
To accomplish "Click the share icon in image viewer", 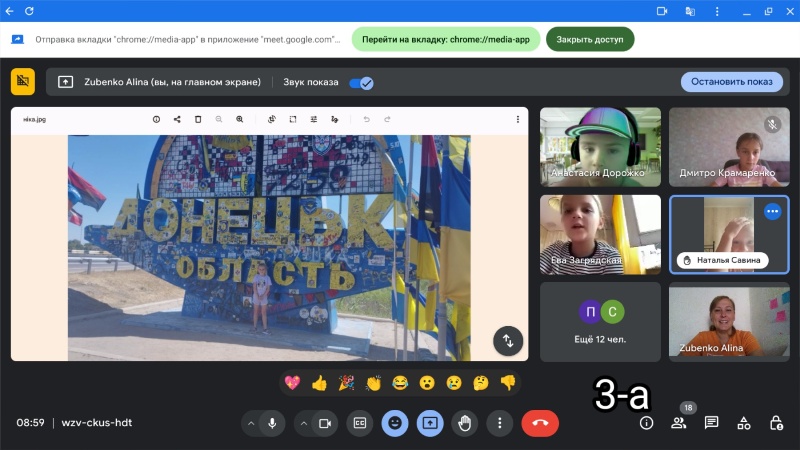I will [x=177, y=119].
